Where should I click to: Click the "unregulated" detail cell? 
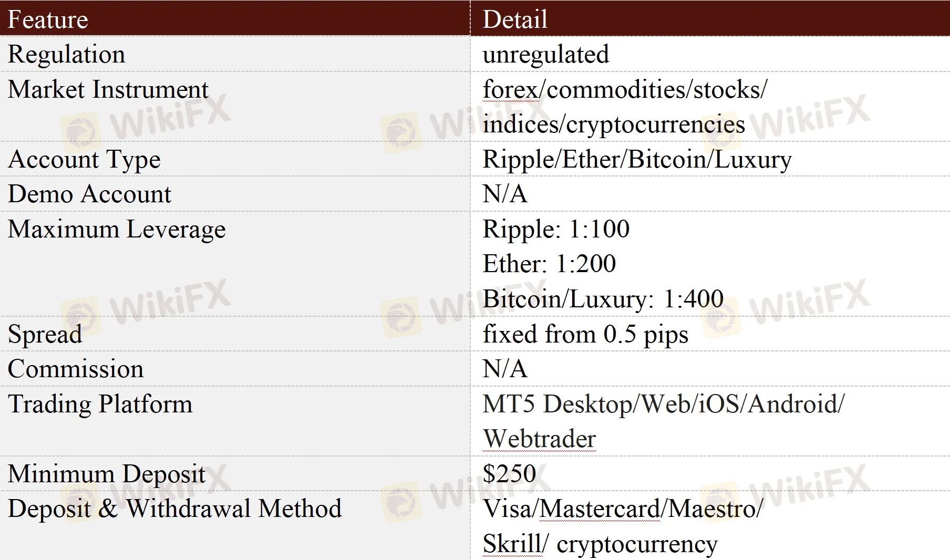pyautogui.click(x=545, y=55)
